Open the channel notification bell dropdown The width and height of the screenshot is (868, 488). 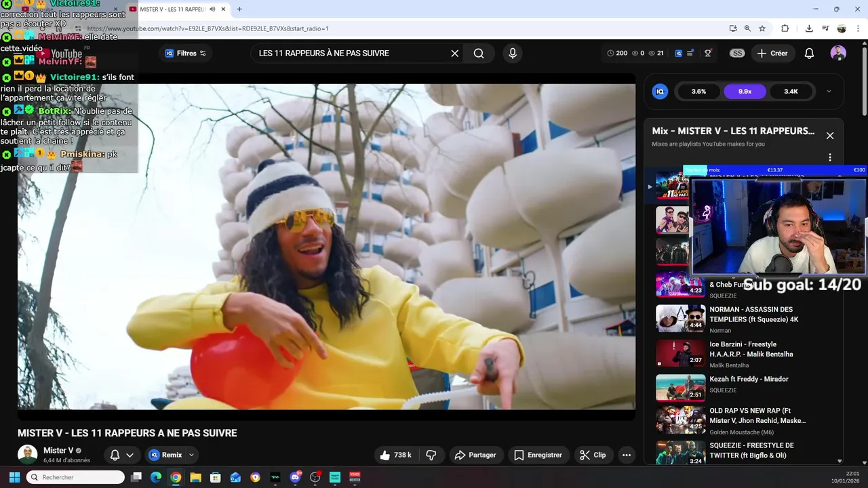click(x=122, y=455)
